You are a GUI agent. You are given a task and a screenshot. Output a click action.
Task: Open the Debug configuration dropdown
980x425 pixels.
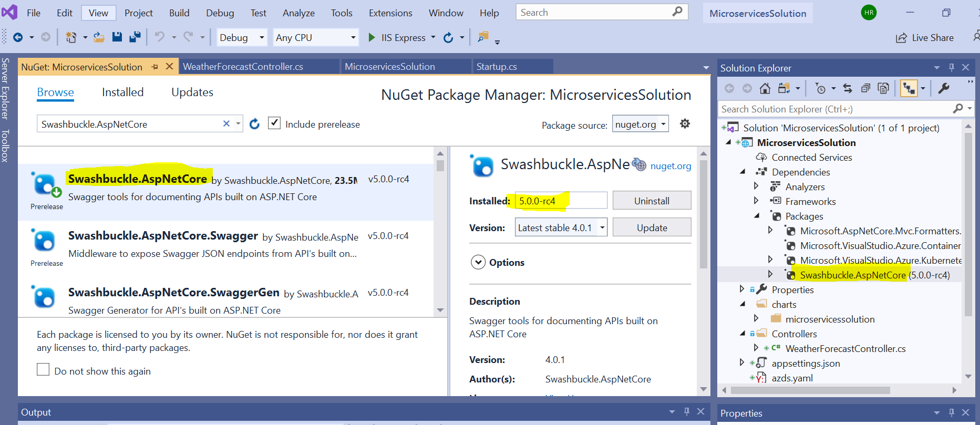click(242, 37)
